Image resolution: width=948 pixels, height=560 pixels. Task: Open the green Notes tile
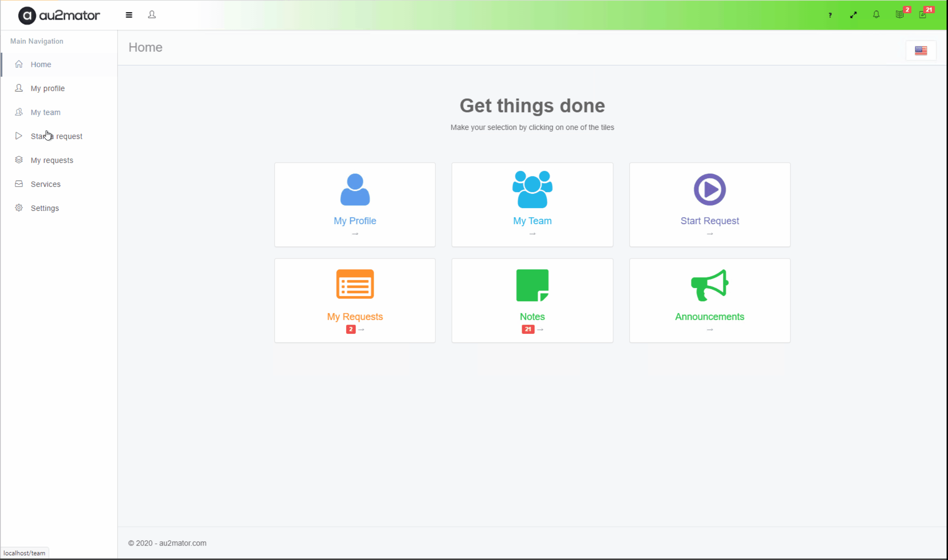pyautogui.click(x=532, y=300)
